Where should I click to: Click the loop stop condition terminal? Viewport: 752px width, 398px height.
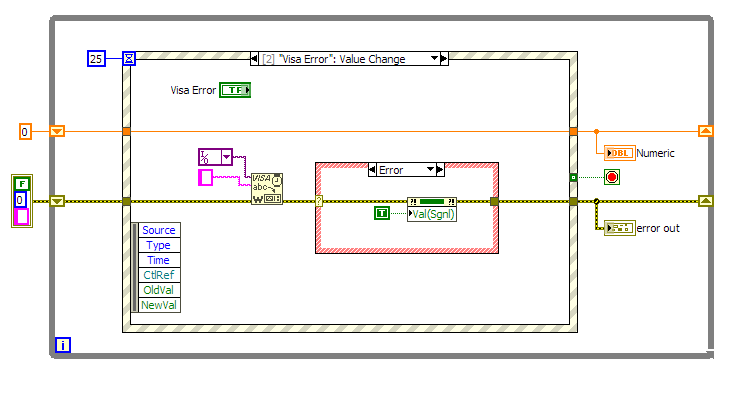click(611, 177)
